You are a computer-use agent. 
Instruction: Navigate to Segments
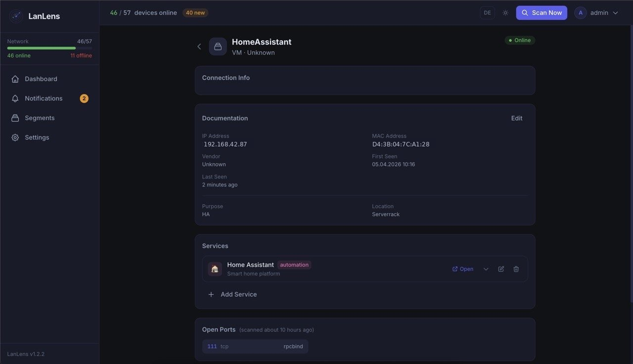click(x=40, y=118)
